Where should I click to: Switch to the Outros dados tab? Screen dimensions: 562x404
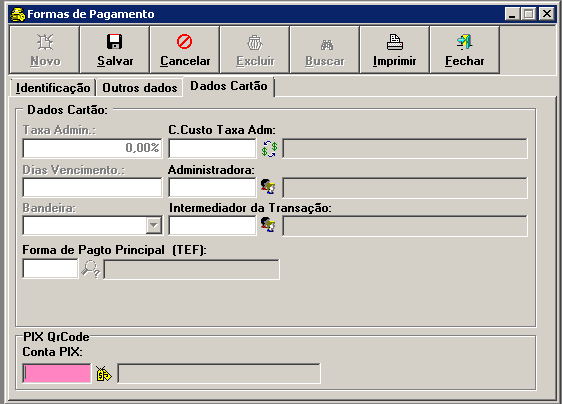[x=140, y=88]
